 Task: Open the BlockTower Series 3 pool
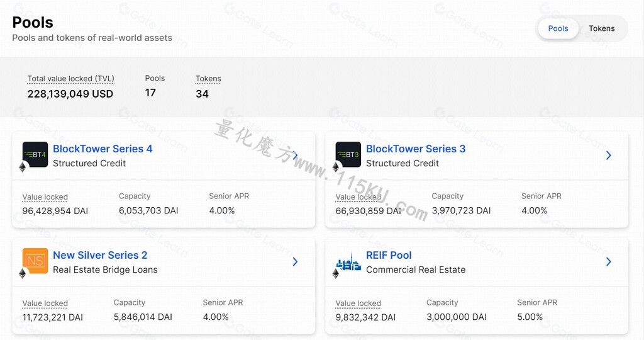pyautogui.click(x=416, y=149)
